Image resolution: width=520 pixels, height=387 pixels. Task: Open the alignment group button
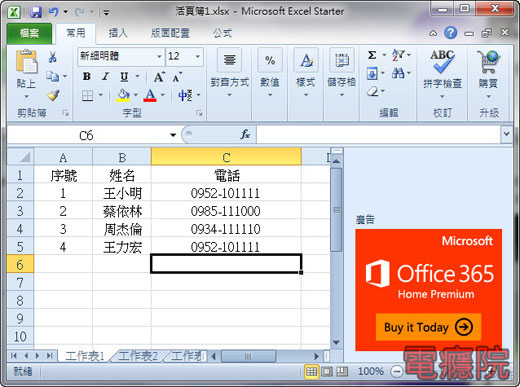tap(230, 60)
